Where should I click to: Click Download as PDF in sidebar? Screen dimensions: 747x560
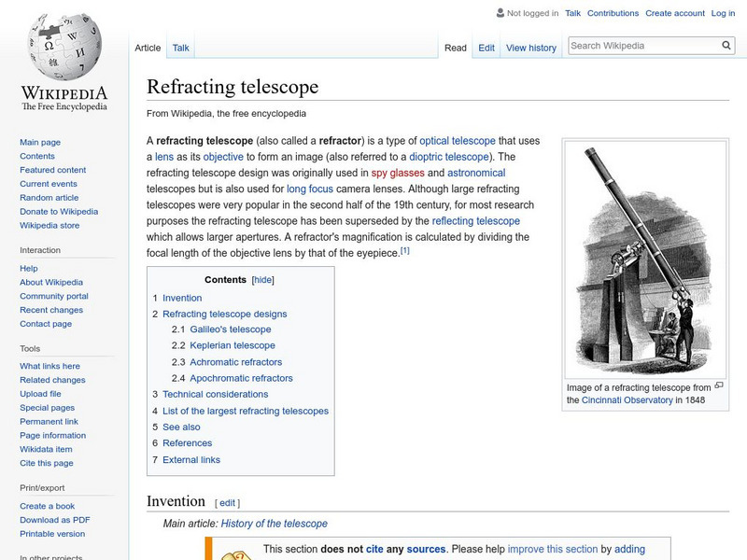click(x=55, y=520)
